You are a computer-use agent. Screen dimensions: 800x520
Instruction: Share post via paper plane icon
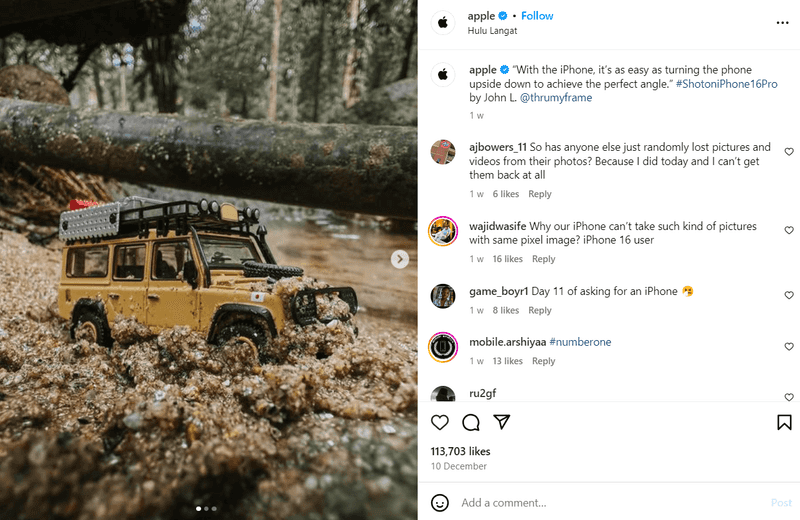coord(502,422)
